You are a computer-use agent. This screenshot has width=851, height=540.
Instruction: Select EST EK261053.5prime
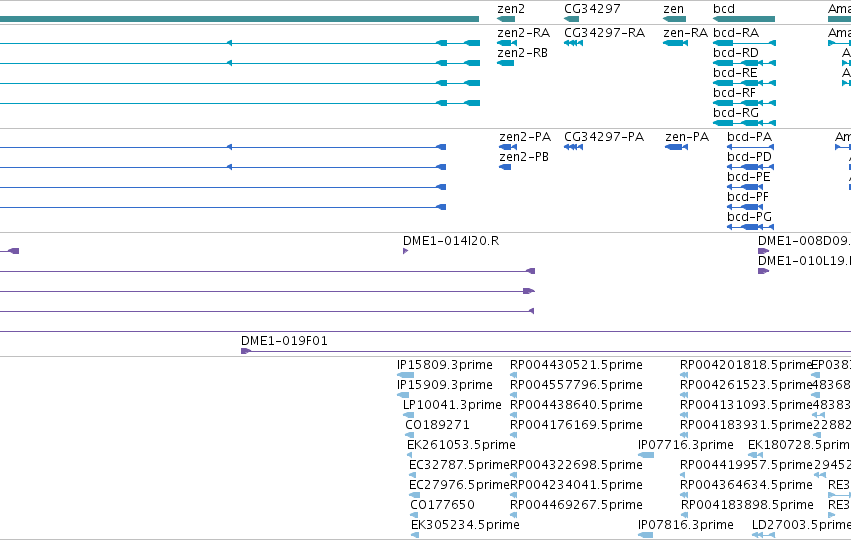(x=461, y=445)
